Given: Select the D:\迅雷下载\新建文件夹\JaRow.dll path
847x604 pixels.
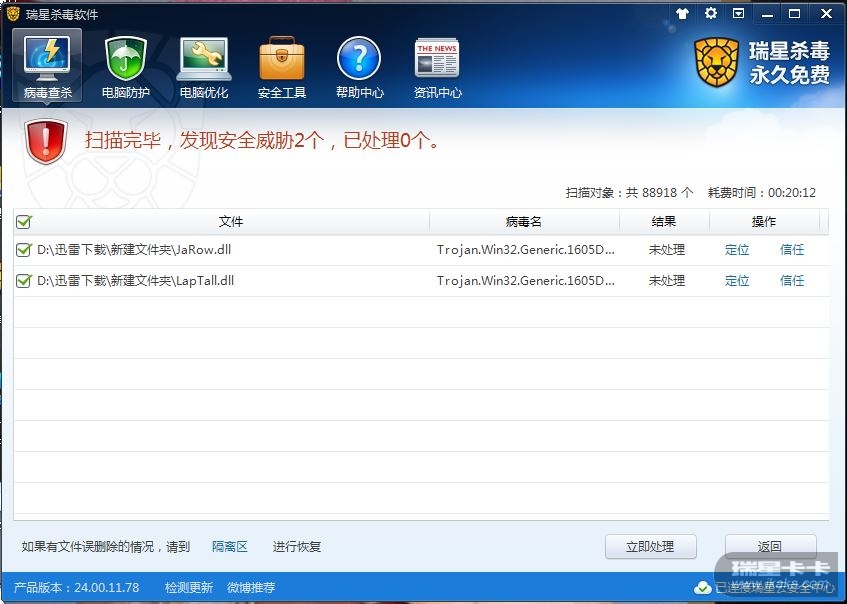Looking at the screenshot, I should (134, 250).
